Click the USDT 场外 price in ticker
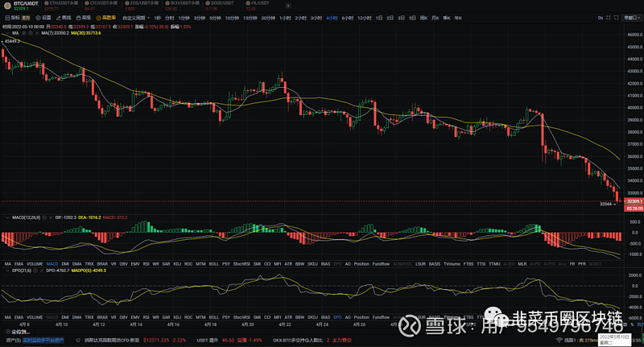Image resolution: width=644 pixels, height=347 pixels. (x=228, y=341)
